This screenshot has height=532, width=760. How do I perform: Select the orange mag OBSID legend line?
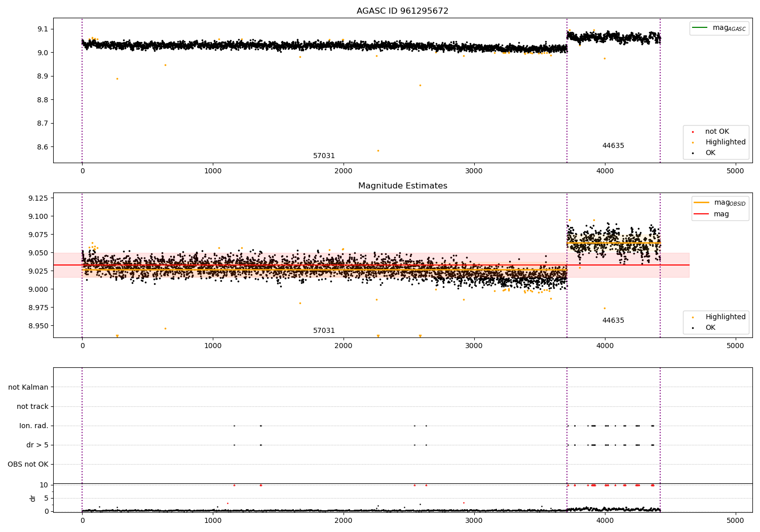point(702,203)
